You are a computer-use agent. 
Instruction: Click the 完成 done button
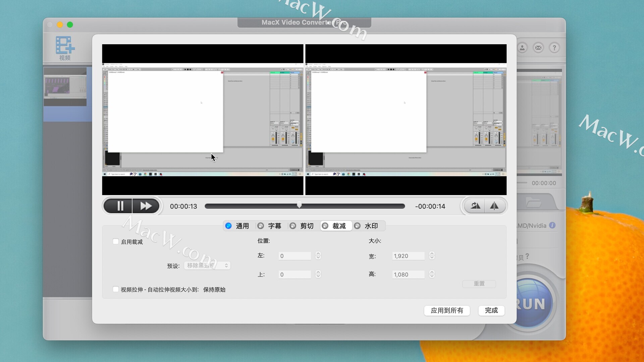[491, 310]
